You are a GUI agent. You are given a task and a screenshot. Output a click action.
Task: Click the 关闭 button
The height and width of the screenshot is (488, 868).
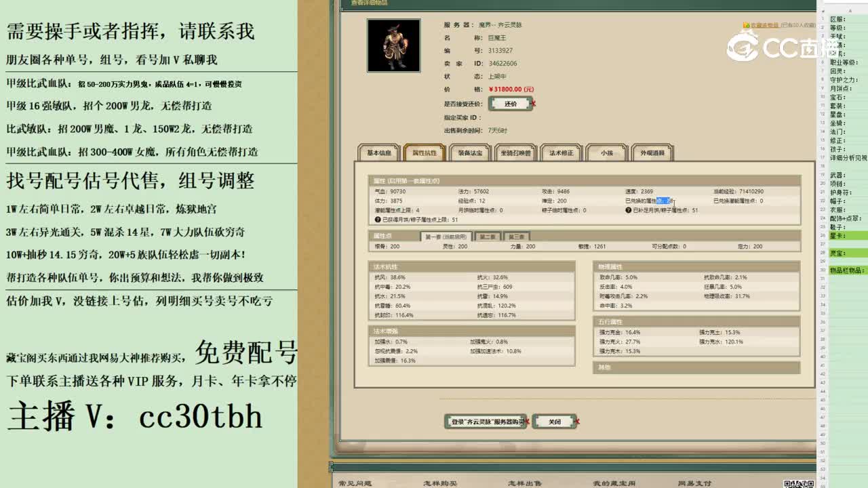(555, 422)
